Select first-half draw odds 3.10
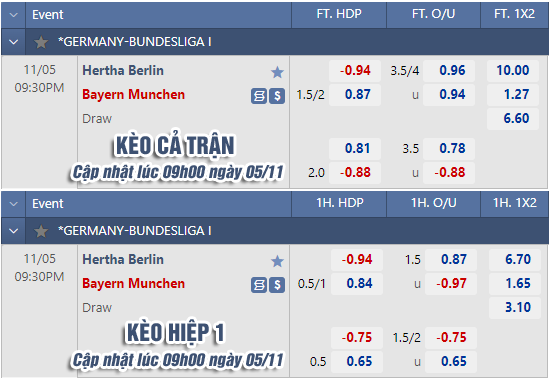 pos(515,308)
